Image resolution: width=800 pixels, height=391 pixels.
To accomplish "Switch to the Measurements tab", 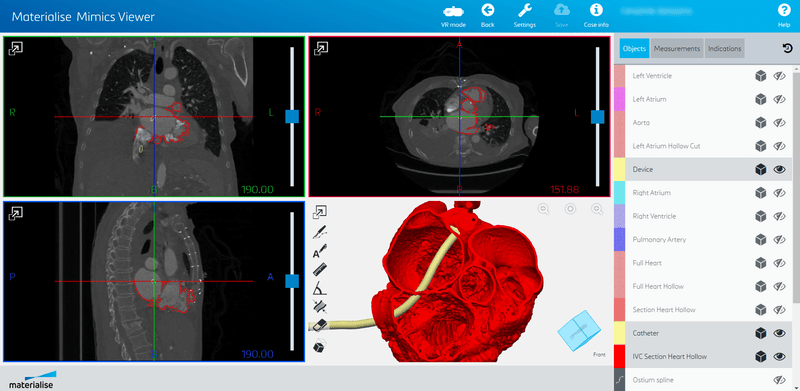I will point(677,48).
